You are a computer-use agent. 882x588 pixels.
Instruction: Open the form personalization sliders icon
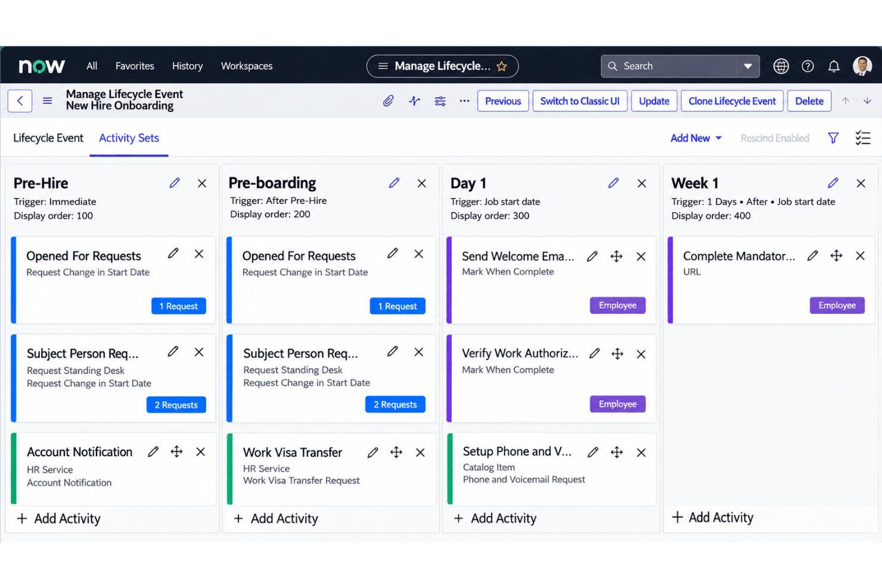click(440, 101)
